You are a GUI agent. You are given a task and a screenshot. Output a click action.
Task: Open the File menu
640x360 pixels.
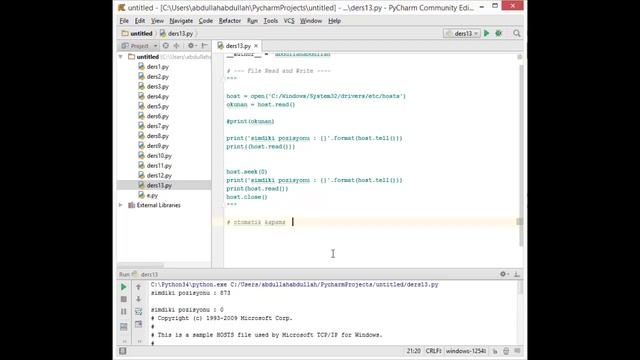124,21
